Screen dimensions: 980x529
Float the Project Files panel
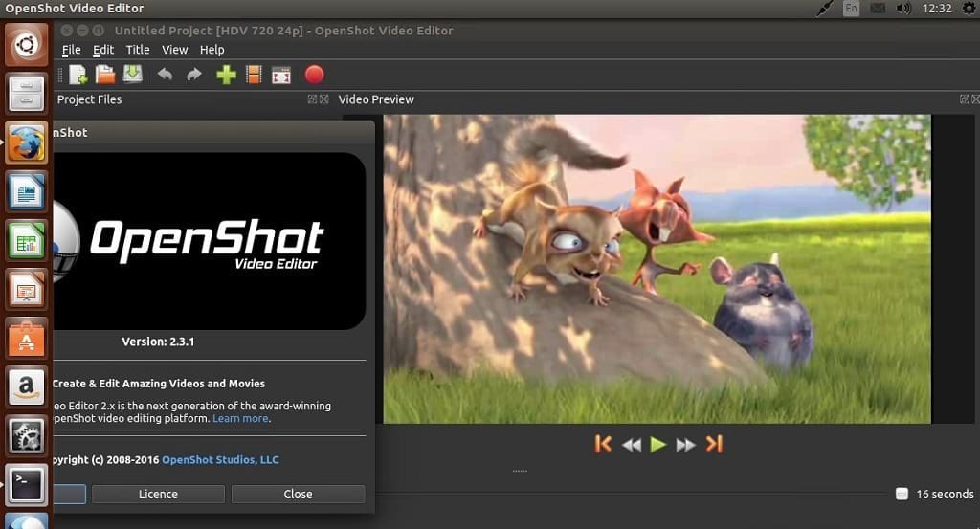click(312, 99)
